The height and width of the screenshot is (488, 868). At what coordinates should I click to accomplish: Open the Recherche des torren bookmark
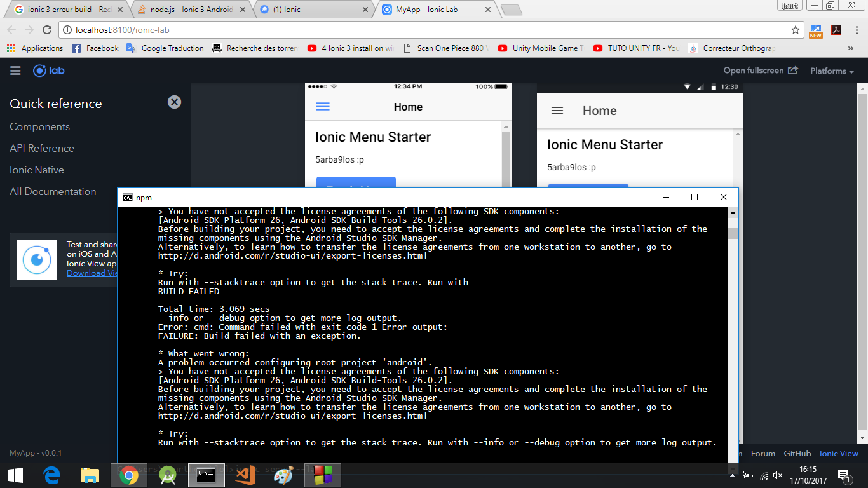point(255,48)
